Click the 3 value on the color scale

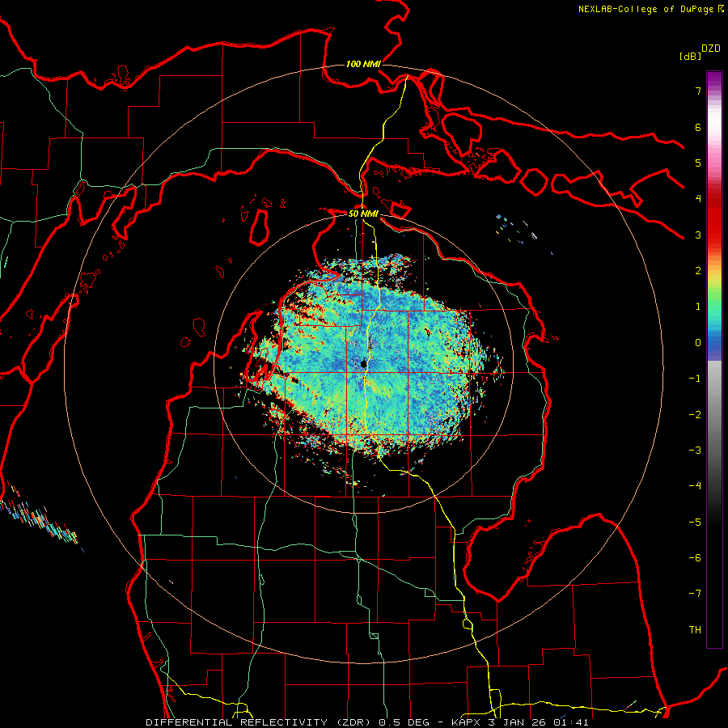(698, 235)
